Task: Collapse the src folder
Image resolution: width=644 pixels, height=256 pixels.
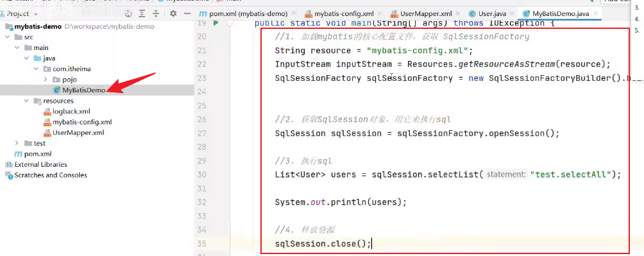Action: (x=7, y=37)
